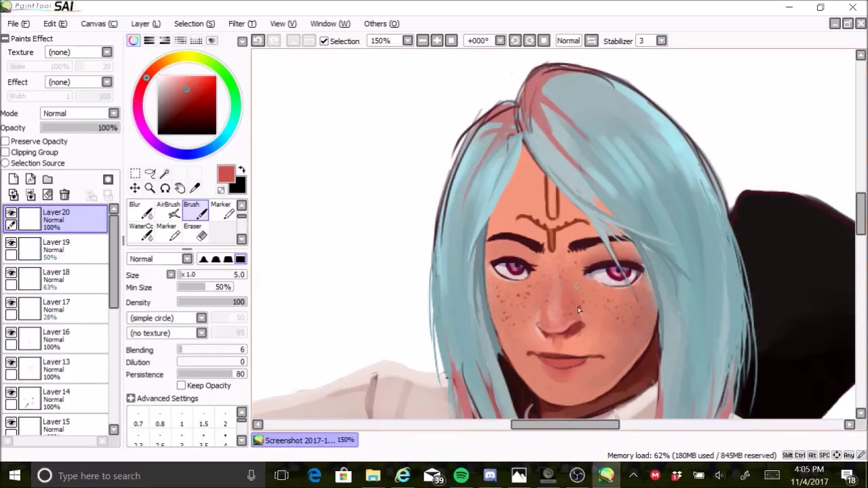Select the Move tool
Image resolution: width=868 pixels, height=488 pixels.
click(x=135, y=188)
